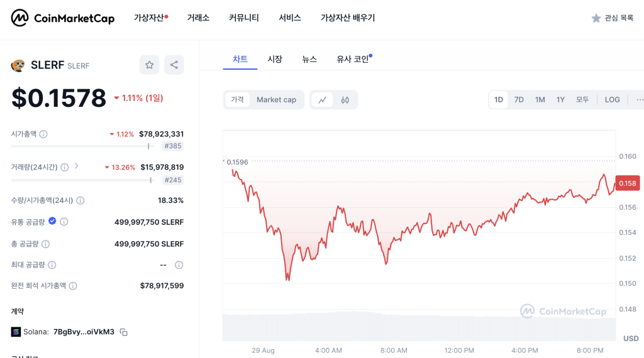
Task: Open the 가상자산 배우기 menu
Action: click(348, 18)
